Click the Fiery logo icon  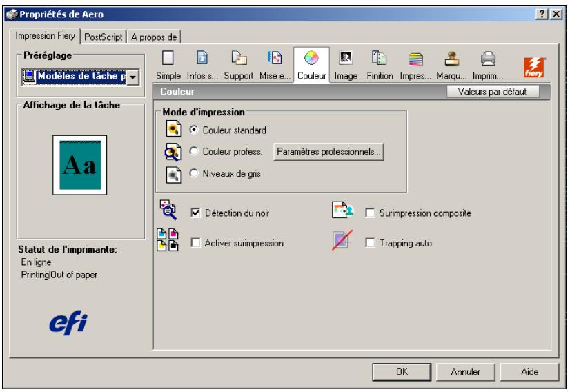534,67
